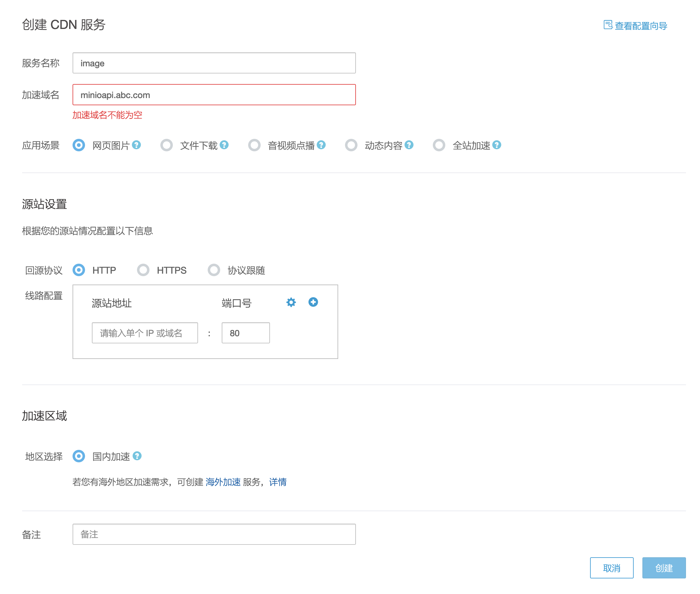
Task: Click help icon next to 全站加速
Action: [x=497, y=145]
